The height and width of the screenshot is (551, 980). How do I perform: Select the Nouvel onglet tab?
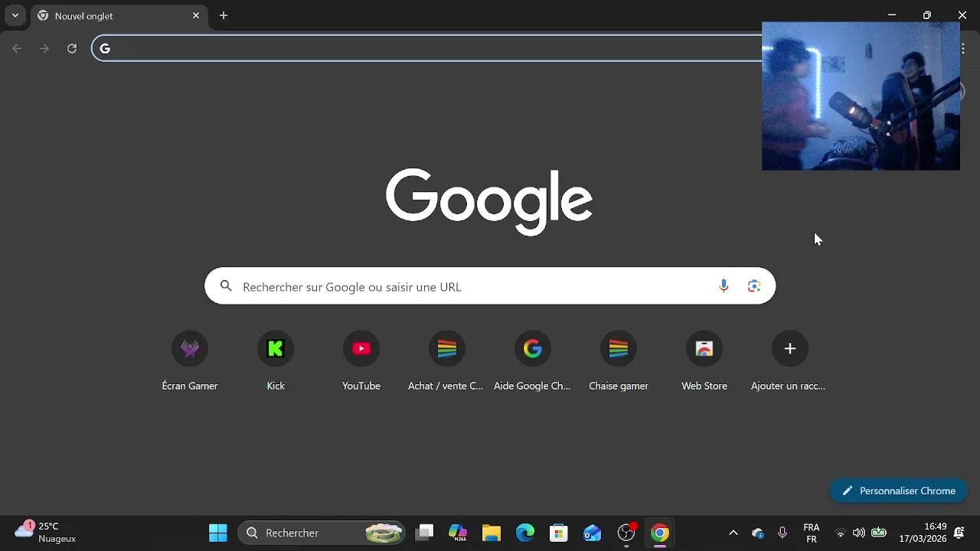click(119, 15)
